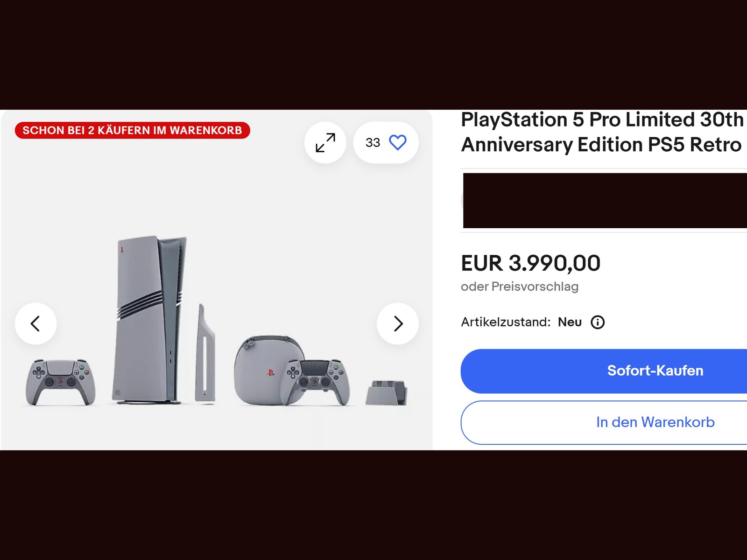
Task: Click the EUR 3.990,00 price
Action: click(530, 263)
